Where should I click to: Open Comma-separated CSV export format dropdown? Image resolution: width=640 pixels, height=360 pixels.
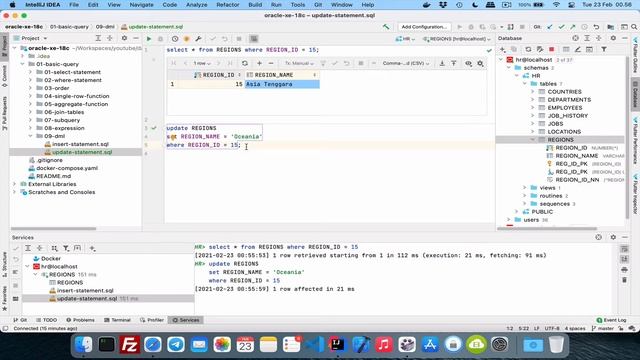point(406,63)
